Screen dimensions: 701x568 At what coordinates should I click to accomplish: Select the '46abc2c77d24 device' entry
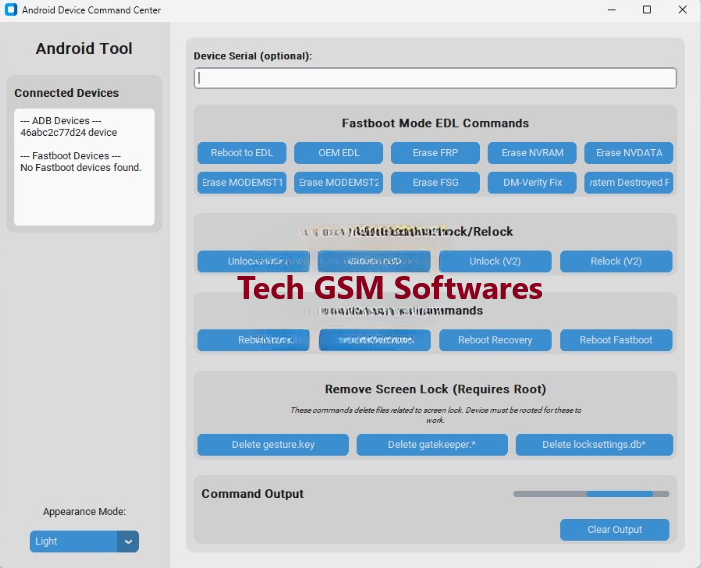coord(68,133)
